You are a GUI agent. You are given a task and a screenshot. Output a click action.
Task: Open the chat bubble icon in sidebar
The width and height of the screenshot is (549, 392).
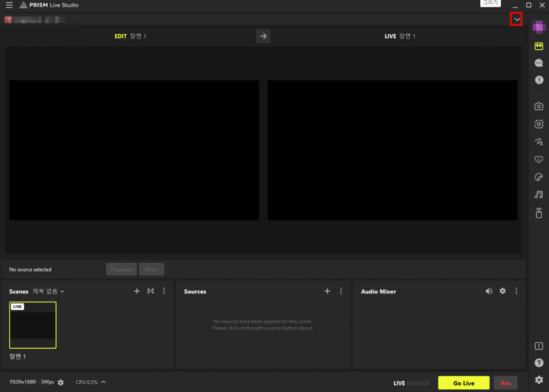[539, 63]
